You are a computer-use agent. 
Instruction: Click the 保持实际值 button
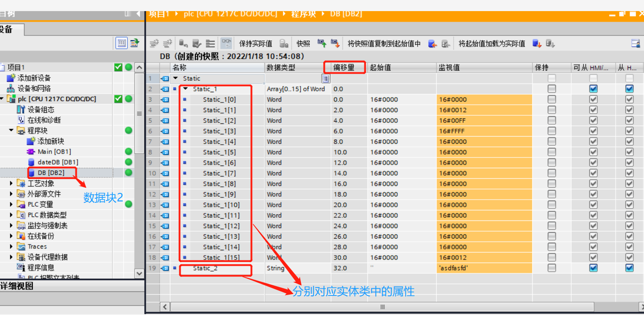256,43
